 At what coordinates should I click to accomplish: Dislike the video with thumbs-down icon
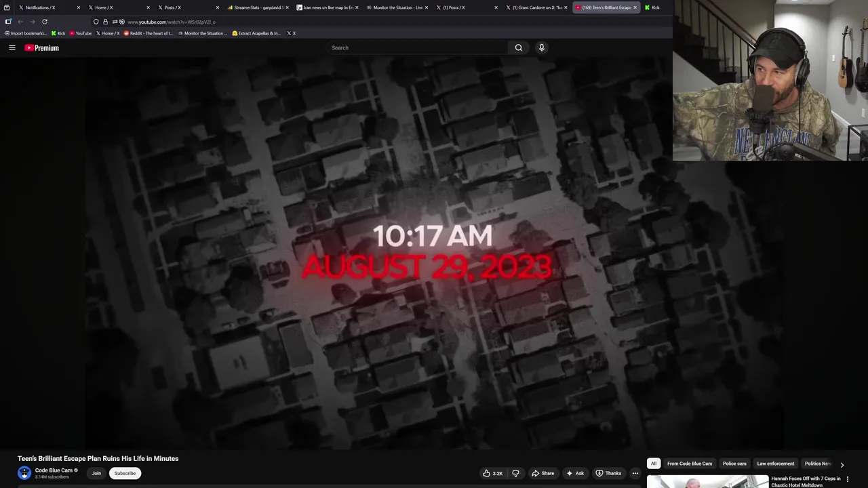(515, 473)
